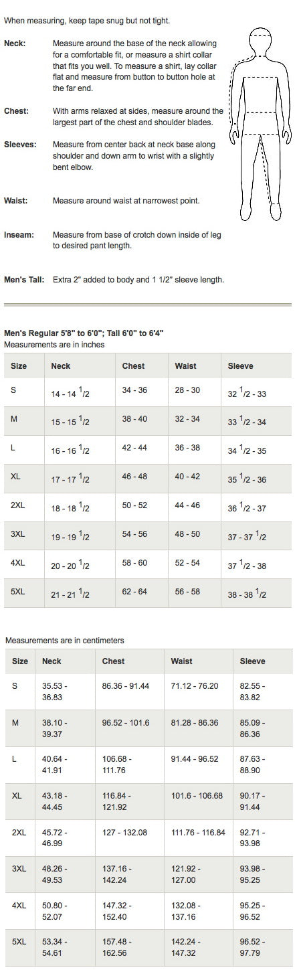Image resolution: width=295 pixels, height=980 pixels.
Task: Select the Neck column header in inches table
Action: pyautogui.click(x=60, y=366)
